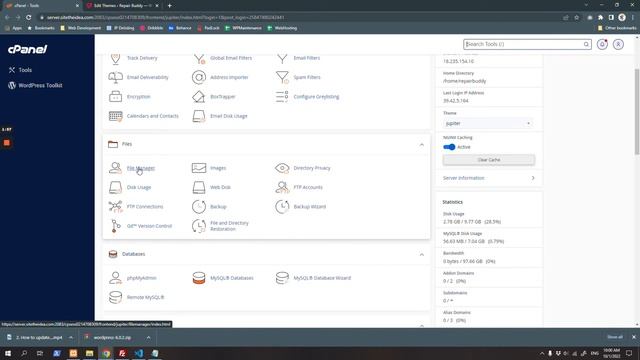Open the Theme jupiter dropdown
Viewport: 640px width, 360px height.
click(x=488, y=123)
